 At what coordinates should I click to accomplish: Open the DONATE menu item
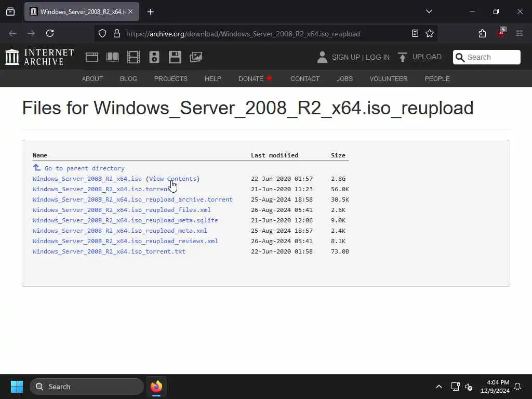[255, 79]
